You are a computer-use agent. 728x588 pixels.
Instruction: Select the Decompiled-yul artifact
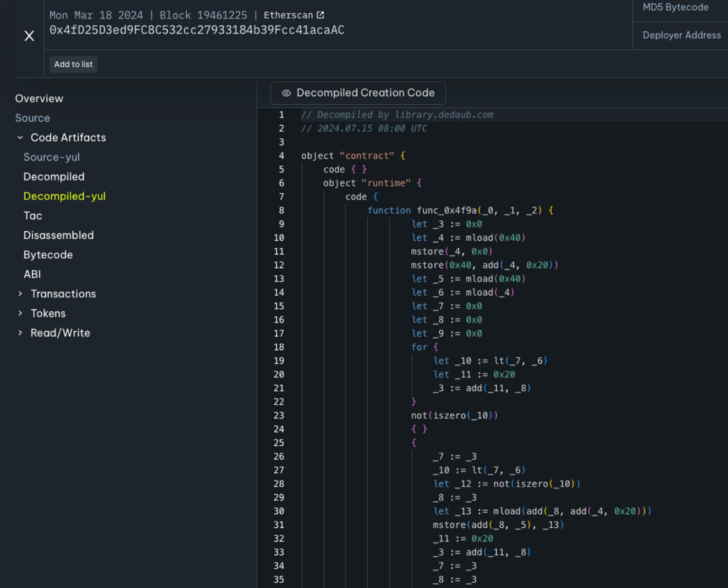pos(64,196)
